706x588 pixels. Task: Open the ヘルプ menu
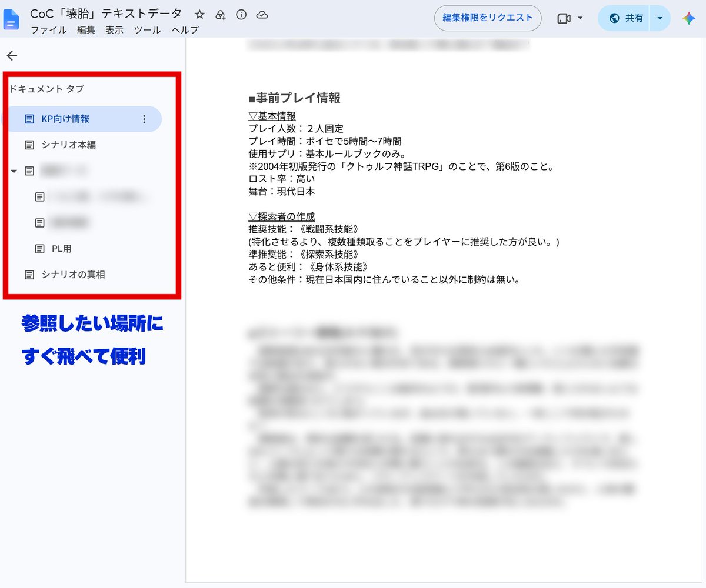pos(185,30)
